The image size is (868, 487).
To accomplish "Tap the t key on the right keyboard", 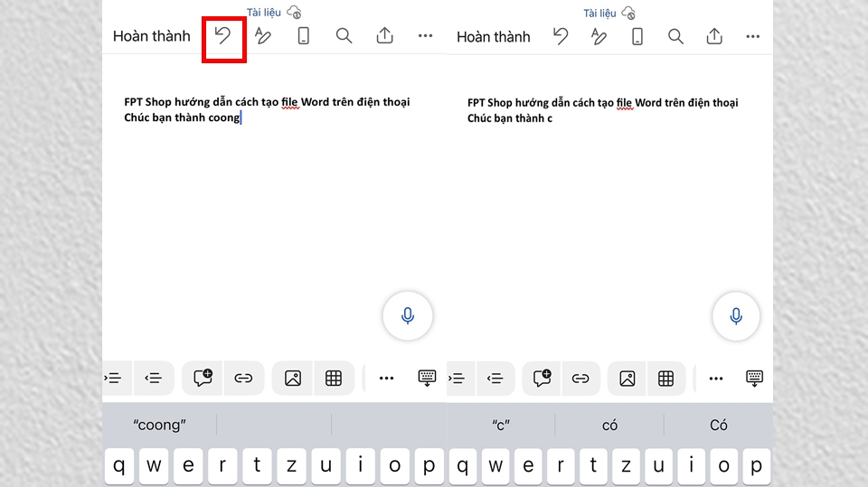I will (593, 466).
